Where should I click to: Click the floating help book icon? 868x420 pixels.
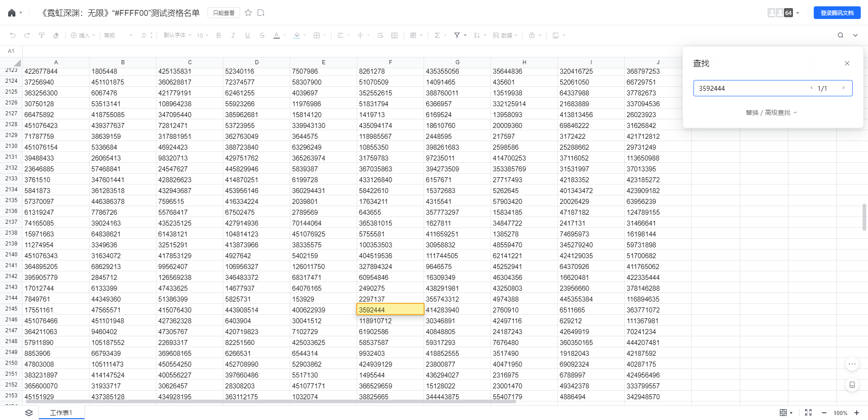tap(852, 385)
